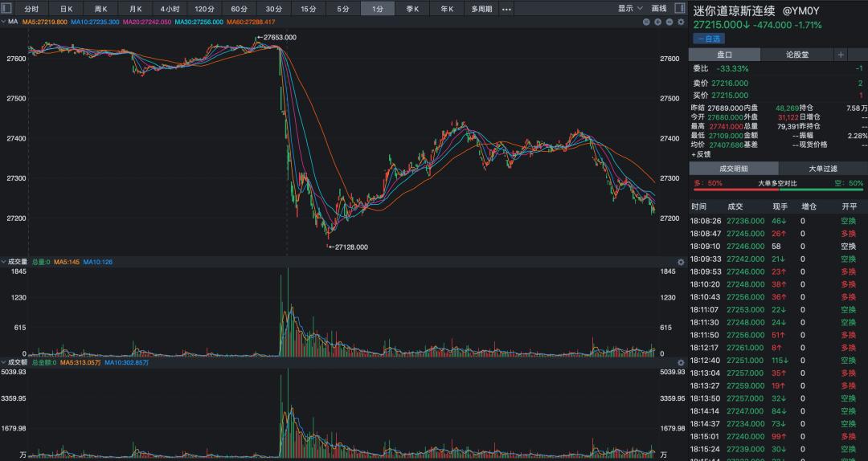This screenshot has height=461, width=868.
Task: Open the more periods ellipsis menu
Action: (506, 9)
